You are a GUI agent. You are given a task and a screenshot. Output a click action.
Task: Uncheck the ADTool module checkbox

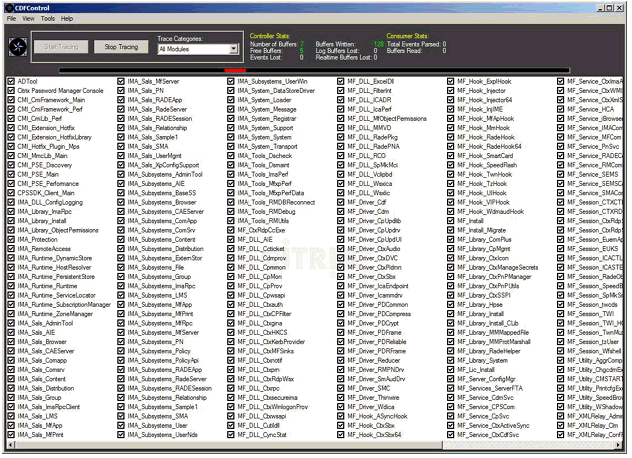(10, 81)
